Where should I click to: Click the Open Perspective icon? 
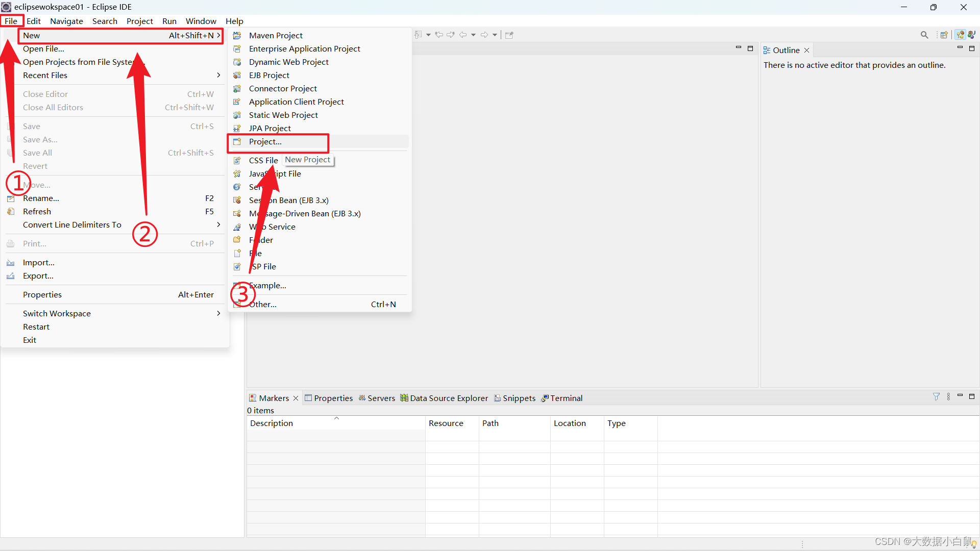(x=944, y=35)
